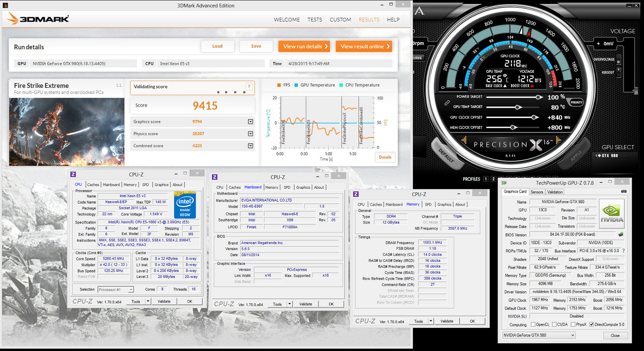
Task: Click the Z icon in the Mainboard CPU-Z window
Action: click(x=215, y=177)
